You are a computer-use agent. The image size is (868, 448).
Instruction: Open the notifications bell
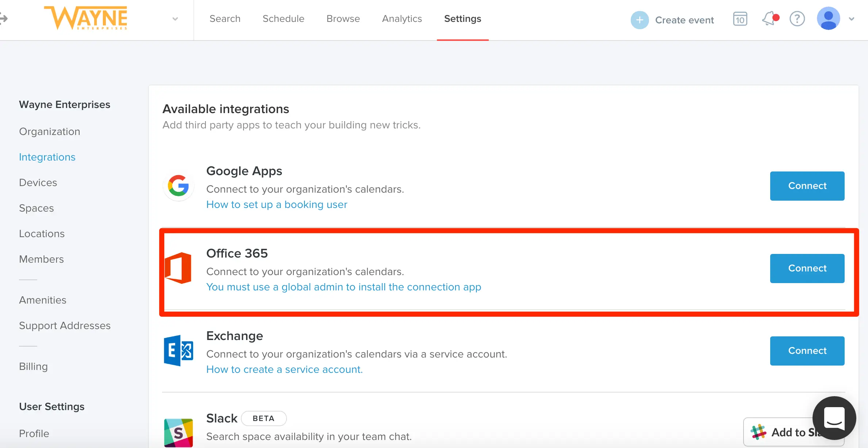tap(769, 19)
